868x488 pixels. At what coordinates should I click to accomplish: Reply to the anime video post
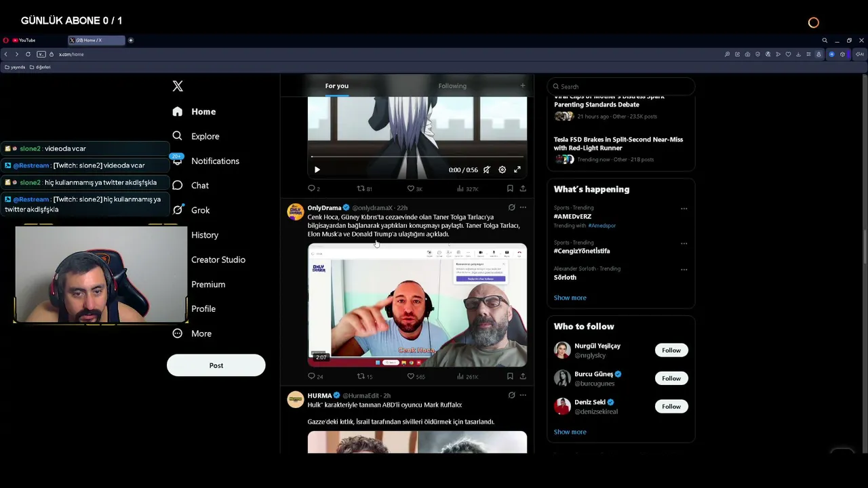click(x=313, y=188)
